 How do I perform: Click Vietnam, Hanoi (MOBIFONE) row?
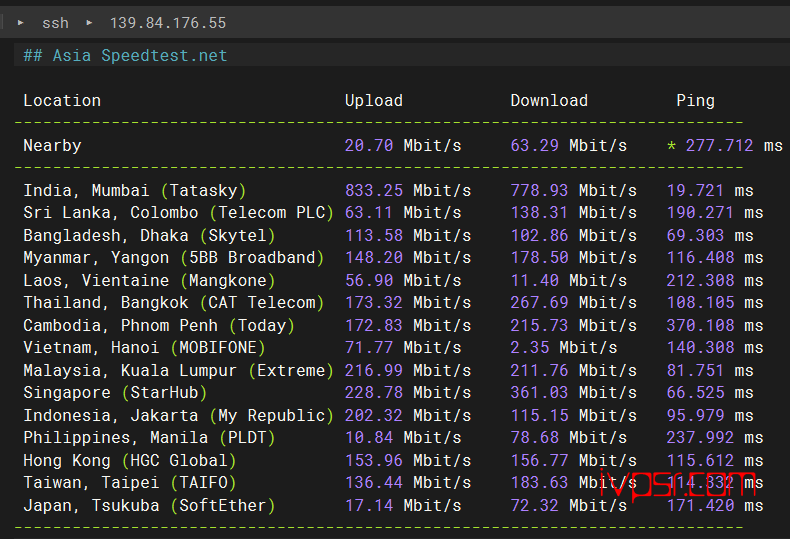click(x=144, y=348)
